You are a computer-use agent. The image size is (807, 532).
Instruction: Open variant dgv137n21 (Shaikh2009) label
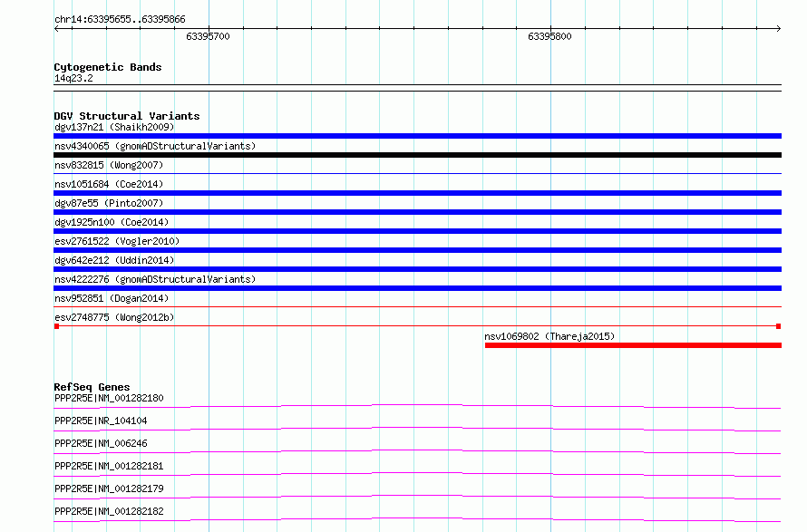[x=114, y=127]
